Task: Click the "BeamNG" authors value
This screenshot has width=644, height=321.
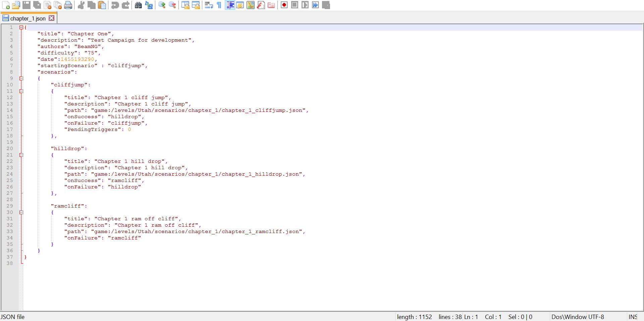Action: click(88, 46)
